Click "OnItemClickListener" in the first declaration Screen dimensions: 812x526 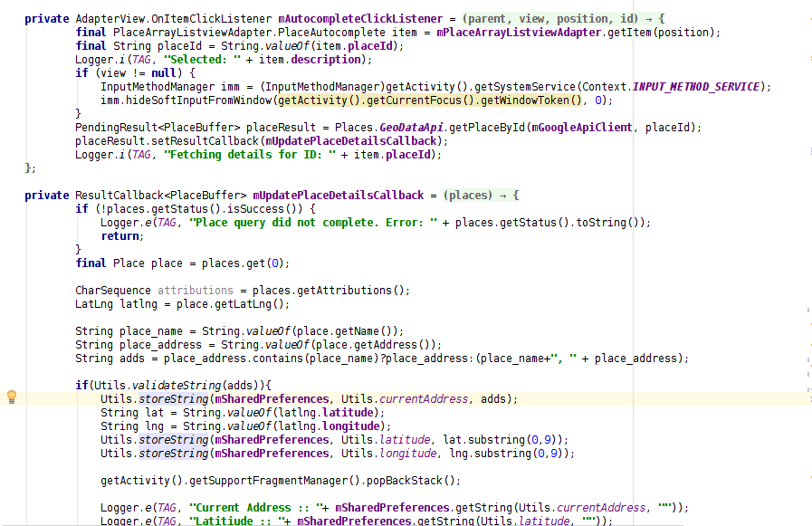pos(211,19)
